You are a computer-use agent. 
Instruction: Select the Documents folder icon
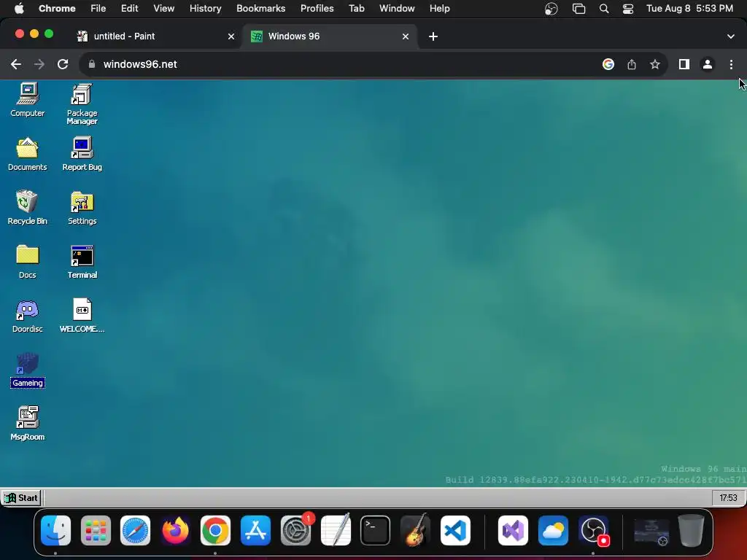28,154
